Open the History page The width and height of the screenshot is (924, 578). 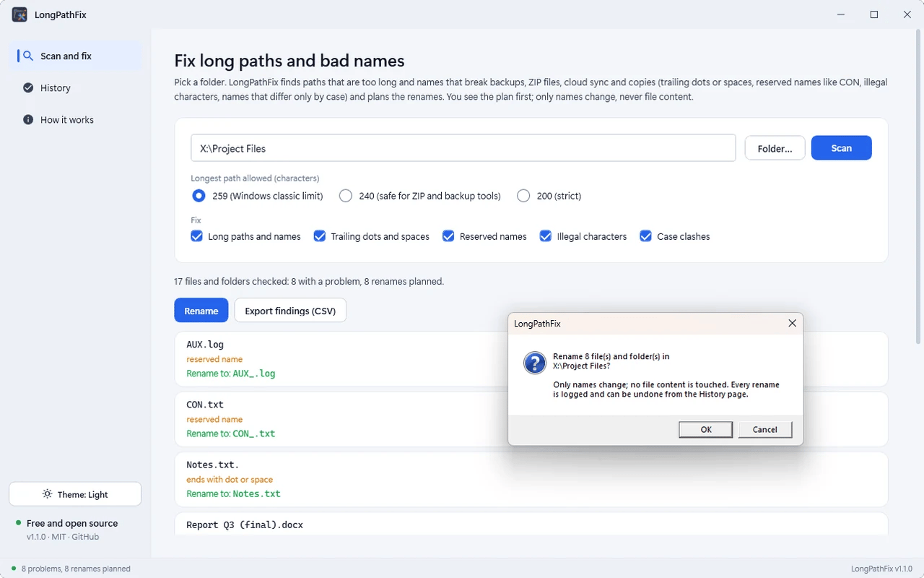click(x=75, y=87)
